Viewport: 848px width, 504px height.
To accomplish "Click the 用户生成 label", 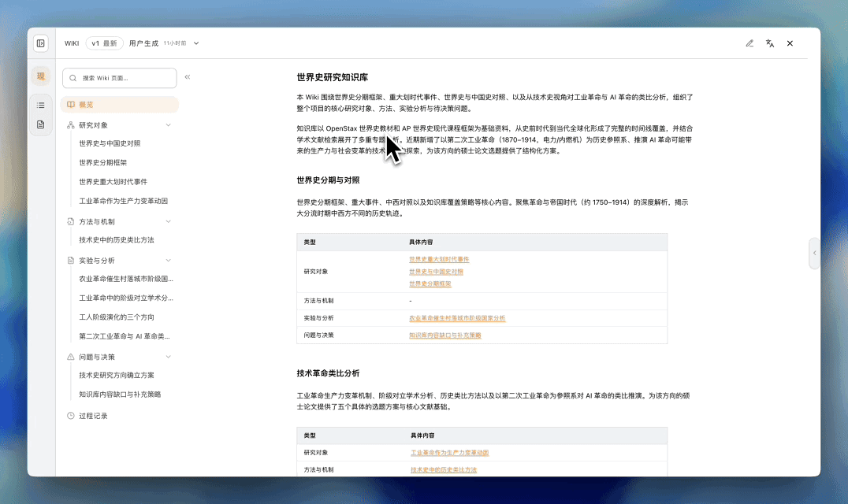I will pos(143,43).
